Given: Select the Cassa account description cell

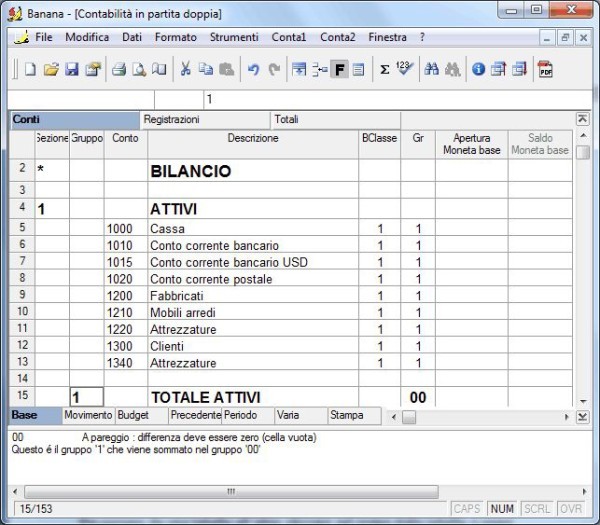Looking at the screenshot, I should [x=253, y=229].
